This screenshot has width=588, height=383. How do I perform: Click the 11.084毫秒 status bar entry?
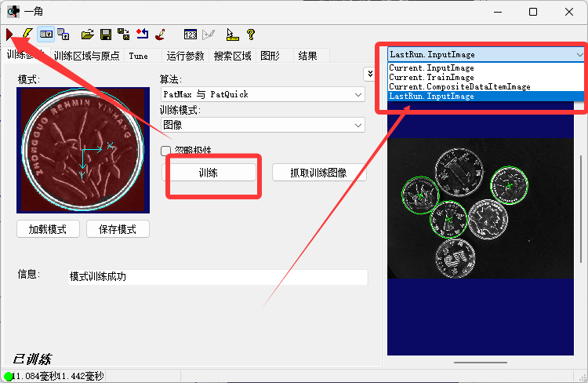click(x=34, y=376)
